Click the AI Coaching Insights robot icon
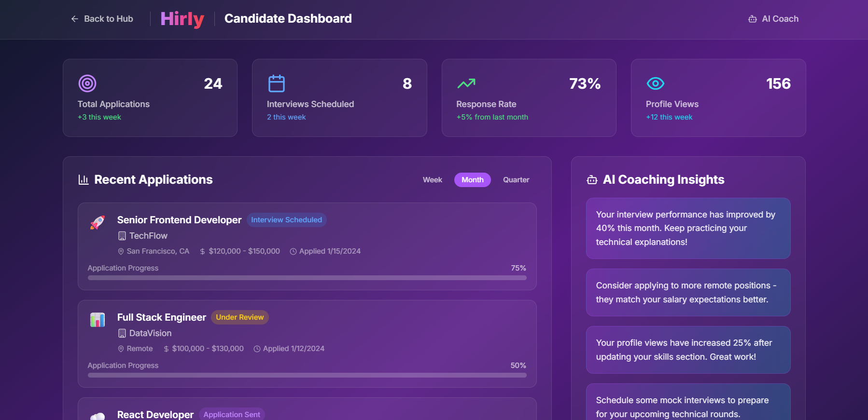868x420 pixels. click(x=592, y=180)
